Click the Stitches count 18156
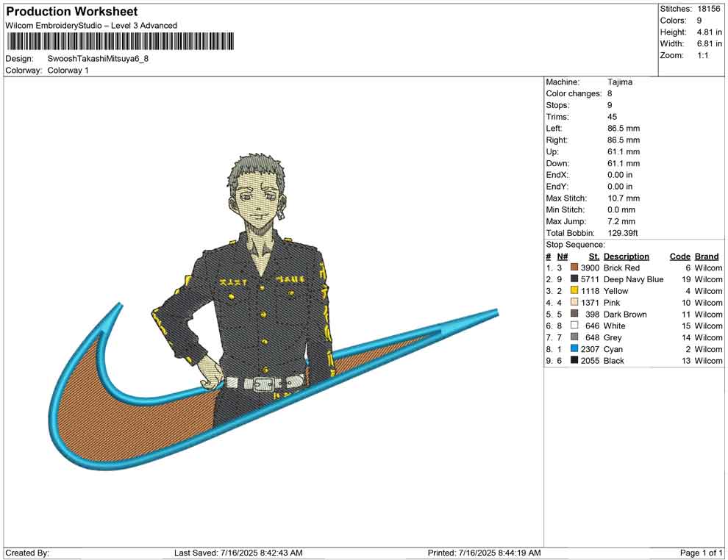 pos(708,9)
